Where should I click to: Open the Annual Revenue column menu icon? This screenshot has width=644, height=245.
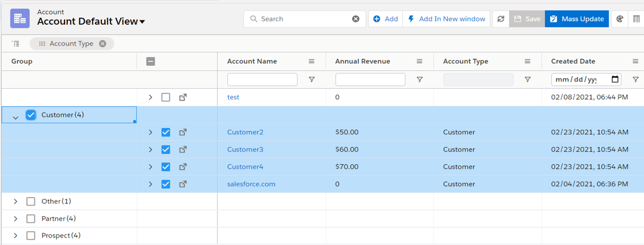click(420, 61)
